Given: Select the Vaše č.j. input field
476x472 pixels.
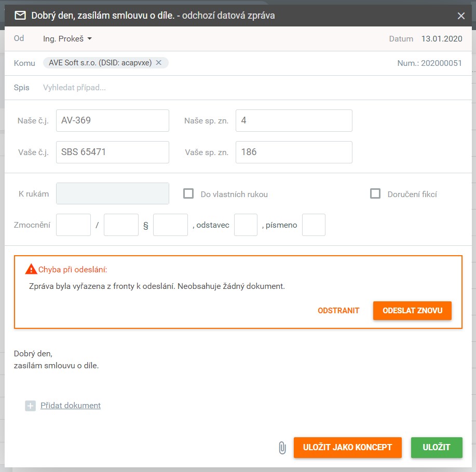Looking at the screenshot, I should point(113,152).
